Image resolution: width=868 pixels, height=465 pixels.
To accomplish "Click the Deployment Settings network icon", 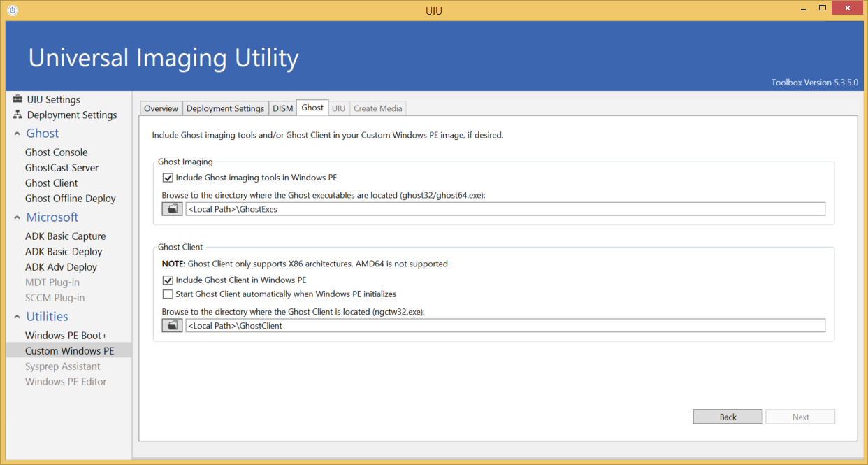I will [17, 115].
